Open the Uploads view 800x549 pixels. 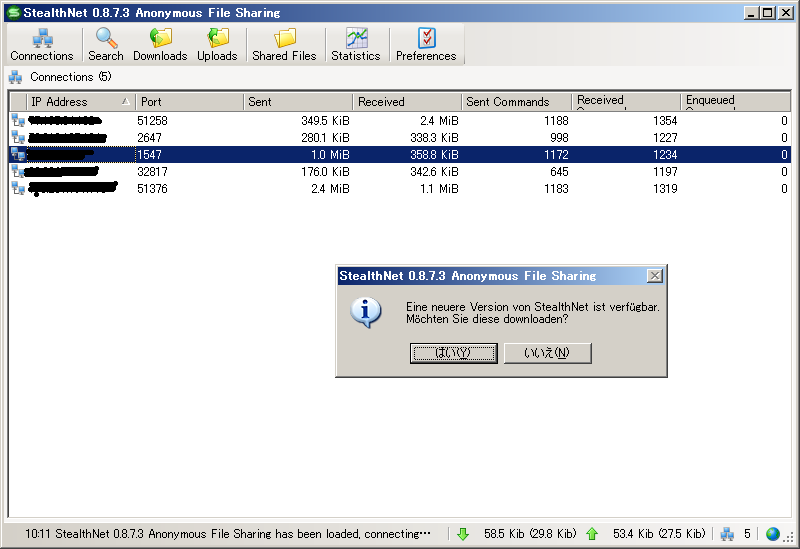tap(217, 45)
